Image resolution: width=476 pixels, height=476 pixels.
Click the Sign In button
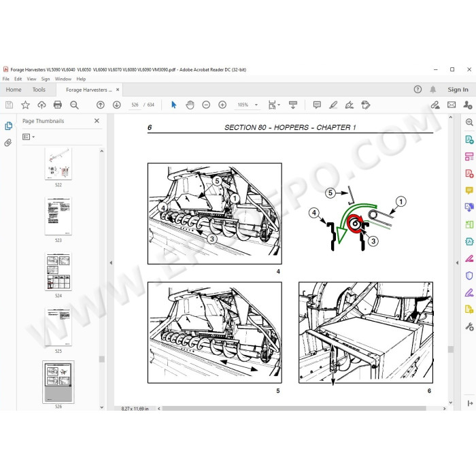coord(458,90)
